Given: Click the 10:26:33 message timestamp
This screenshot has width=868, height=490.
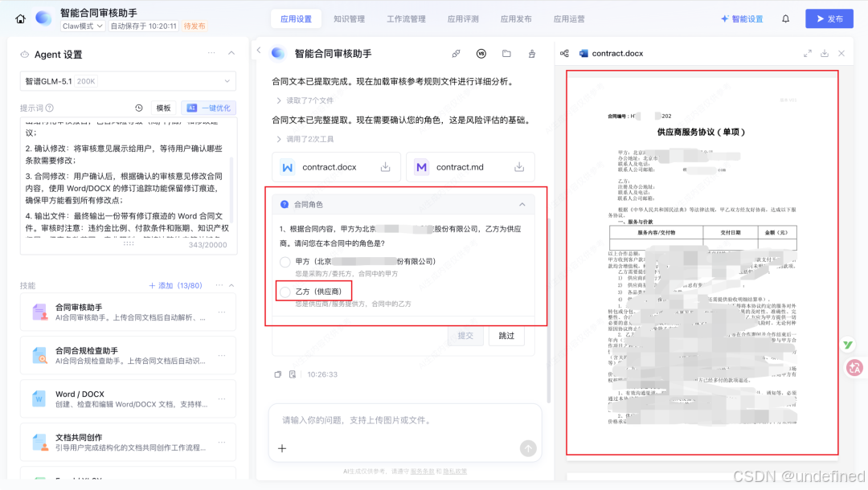Looking at the screenshot, I should pos(322,374).
